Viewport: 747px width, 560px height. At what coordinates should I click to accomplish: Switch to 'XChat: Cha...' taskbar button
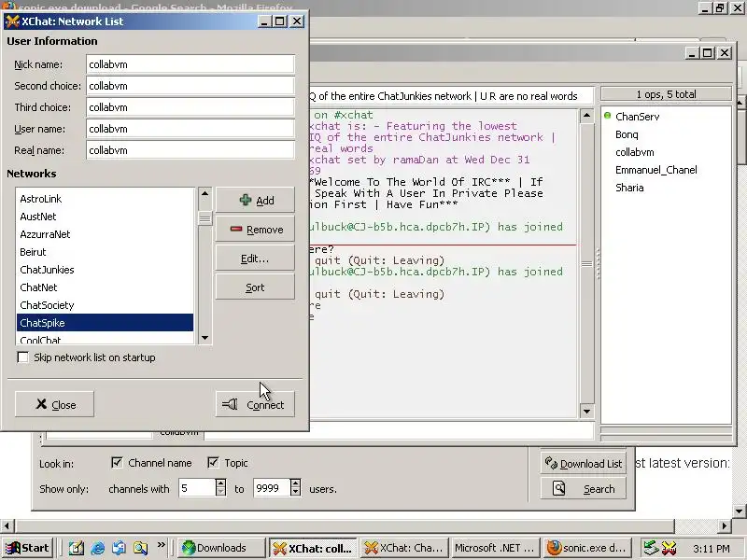[405, 548]
